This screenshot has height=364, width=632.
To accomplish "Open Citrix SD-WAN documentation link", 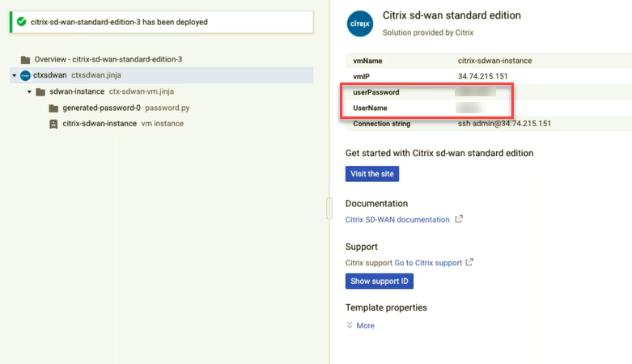I will click(x=397, y=219).
